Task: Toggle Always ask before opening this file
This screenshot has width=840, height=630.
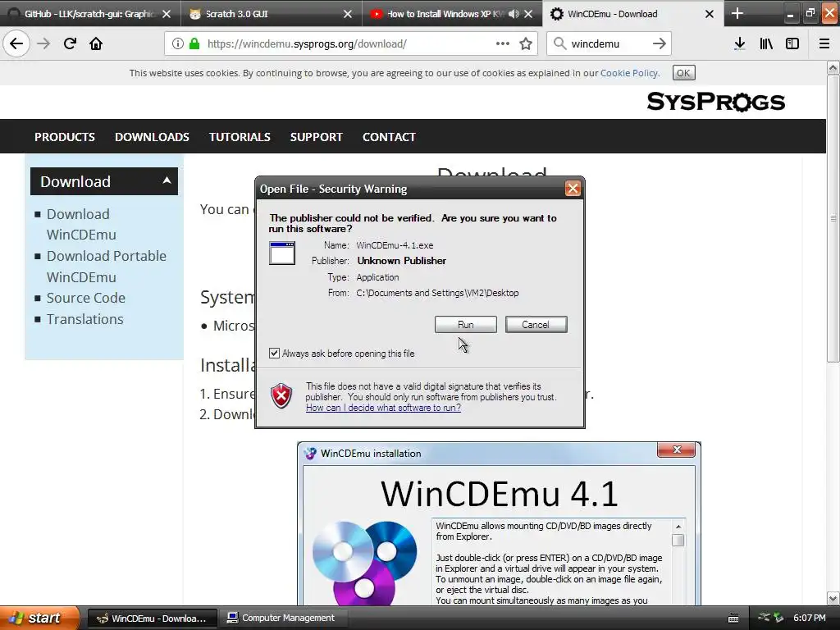Action: 274,353
